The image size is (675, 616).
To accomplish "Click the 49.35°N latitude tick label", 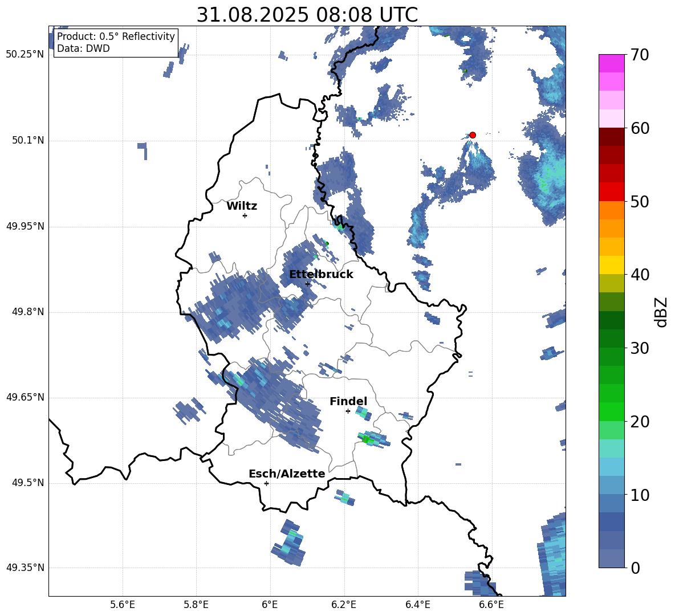I will tap(25, 568).
